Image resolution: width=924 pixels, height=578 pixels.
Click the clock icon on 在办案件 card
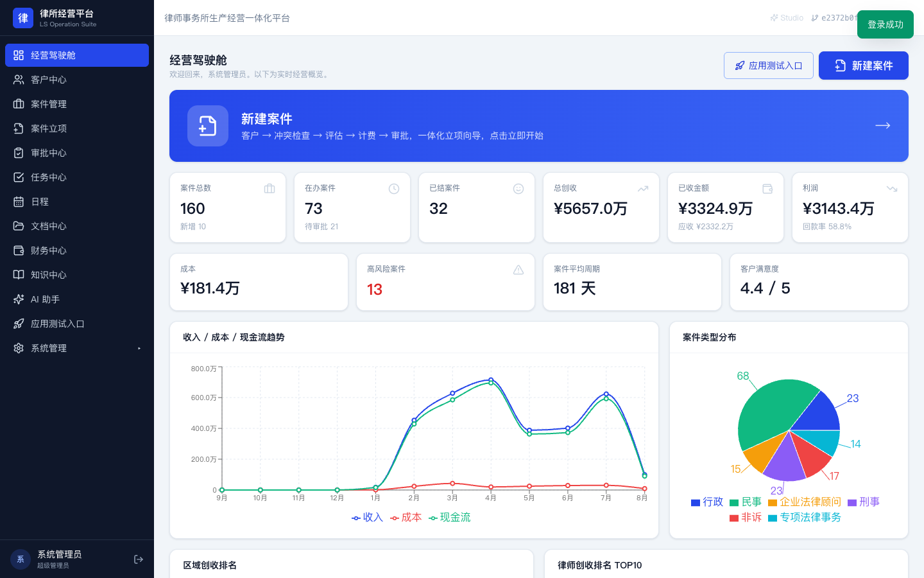click(x=394, y=189)
